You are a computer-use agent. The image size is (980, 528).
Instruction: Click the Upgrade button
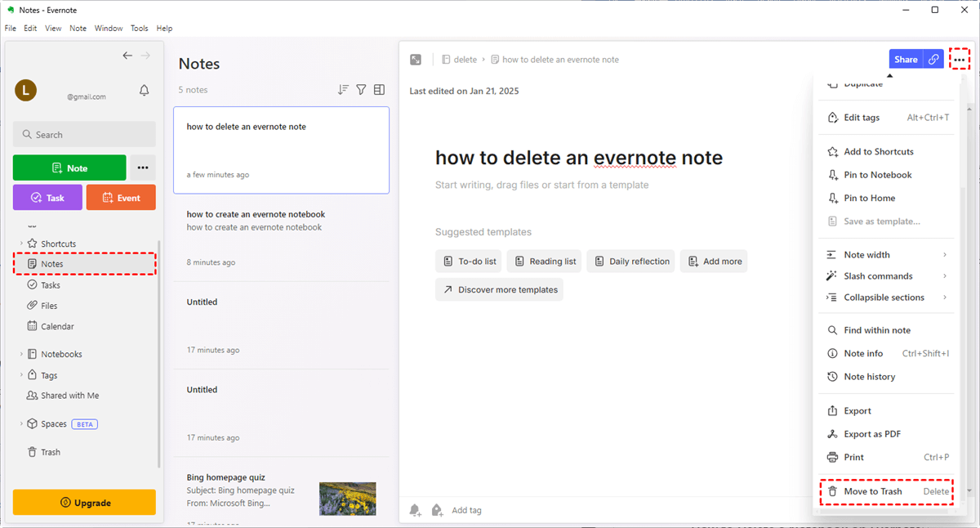[84, 503]
